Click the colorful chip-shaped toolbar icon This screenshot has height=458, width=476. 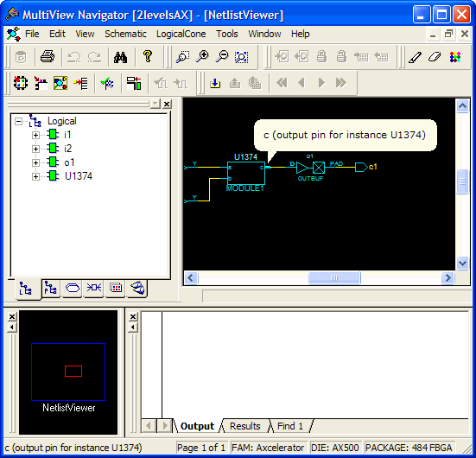pos(21,83)
